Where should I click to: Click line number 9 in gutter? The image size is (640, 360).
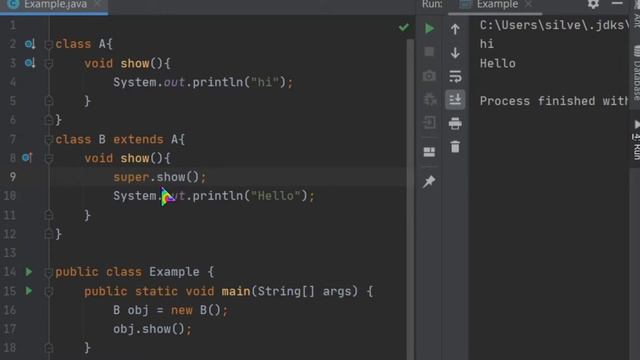(13, 177)
